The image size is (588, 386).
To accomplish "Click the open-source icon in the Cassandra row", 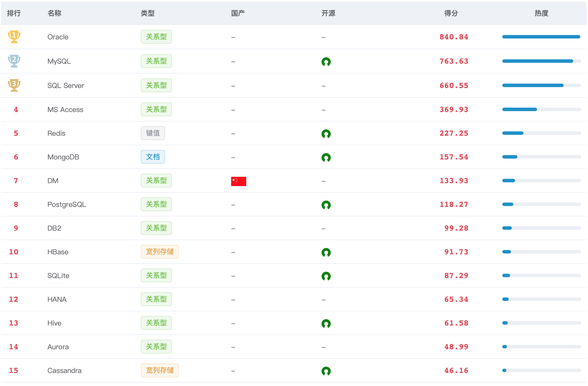I will 326,371.
